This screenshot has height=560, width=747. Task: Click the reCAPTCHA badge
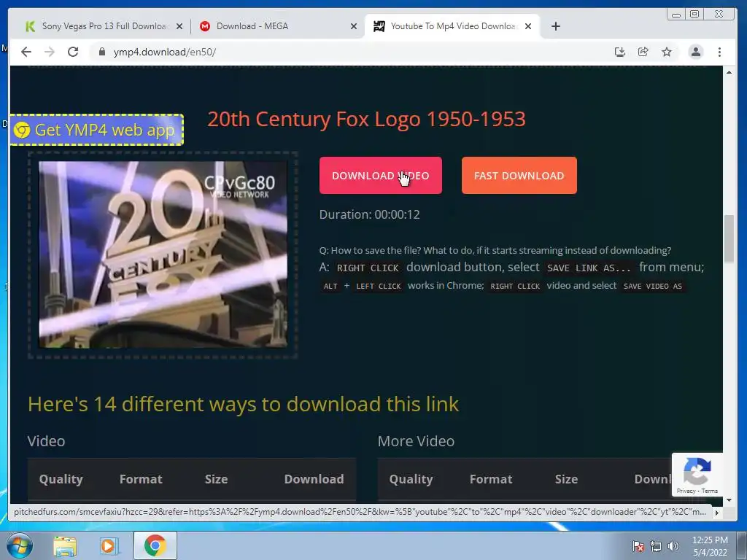(697, 475)
